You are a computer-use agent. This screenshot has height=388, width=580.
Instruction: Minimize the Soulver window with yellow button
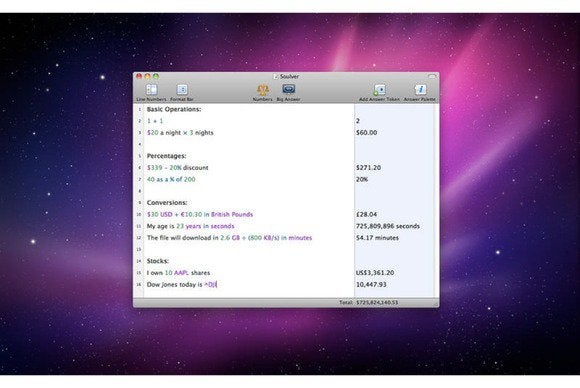(x=147, y=76)
